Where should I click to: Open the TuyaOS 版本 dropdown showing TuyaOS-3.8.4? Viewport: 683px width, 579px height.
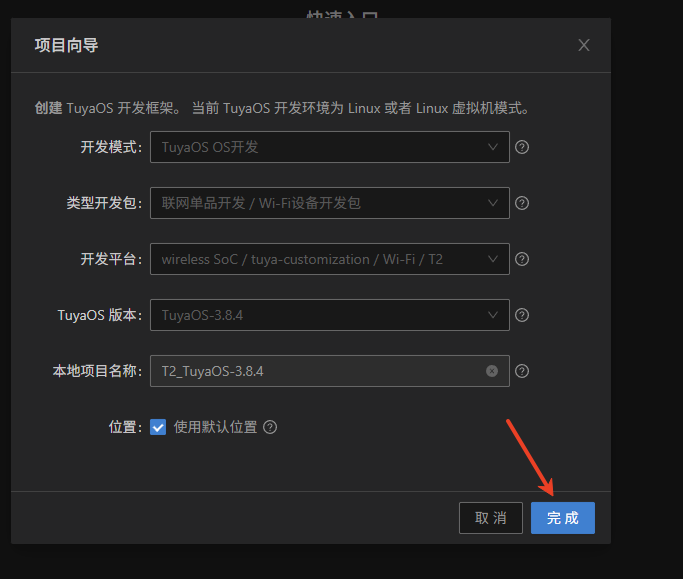tap(330, 315)
